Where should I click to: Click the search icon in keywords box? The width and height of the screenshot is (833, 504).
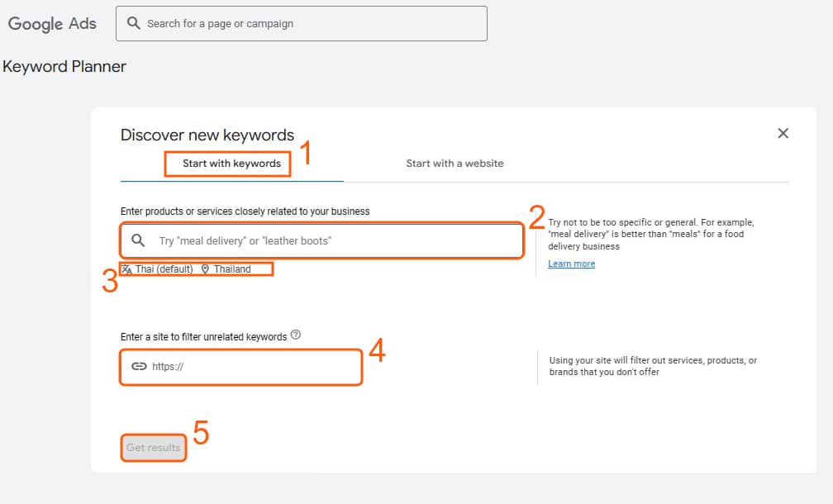point(138,241)
